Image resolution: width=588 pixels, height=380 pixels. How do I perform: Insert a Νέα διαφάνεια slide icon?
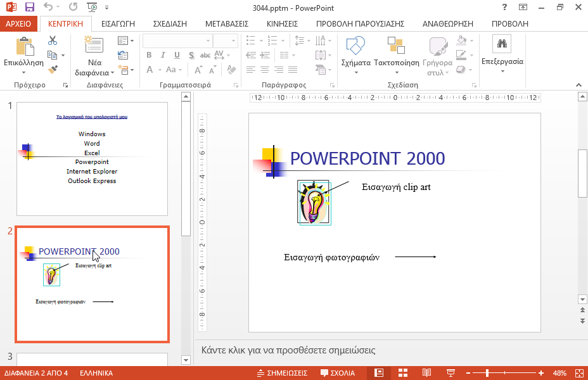click(94, 44)
